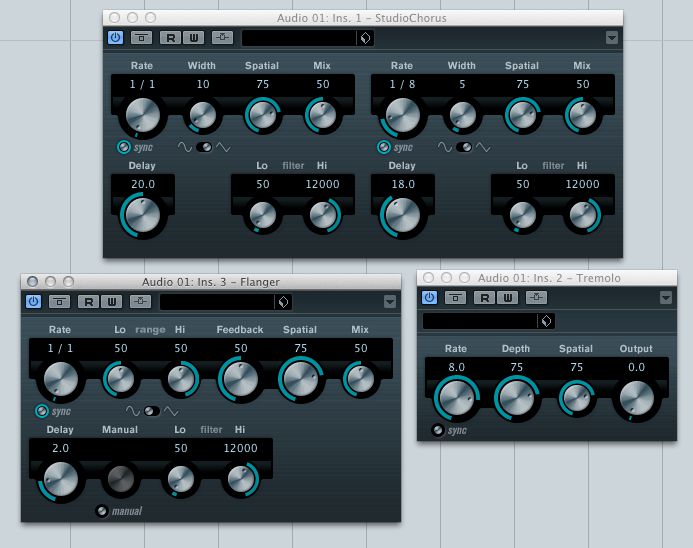Open StudioChorus plugin context menu arrow
Image resolution: width=693 pixels, height=548 pixels.
point(612,38)
